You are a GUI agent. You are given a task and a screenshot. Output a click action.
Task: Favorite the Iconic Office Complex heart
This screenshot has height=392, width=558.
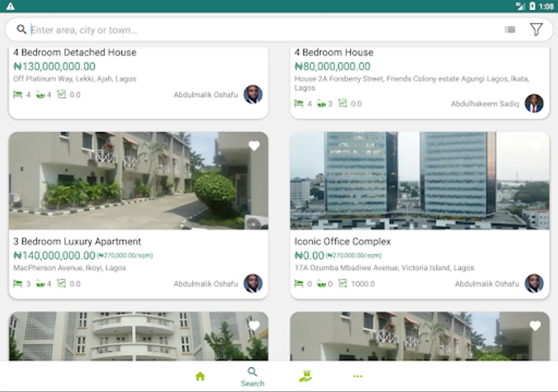pyautogui.click(x=535, y=146)
